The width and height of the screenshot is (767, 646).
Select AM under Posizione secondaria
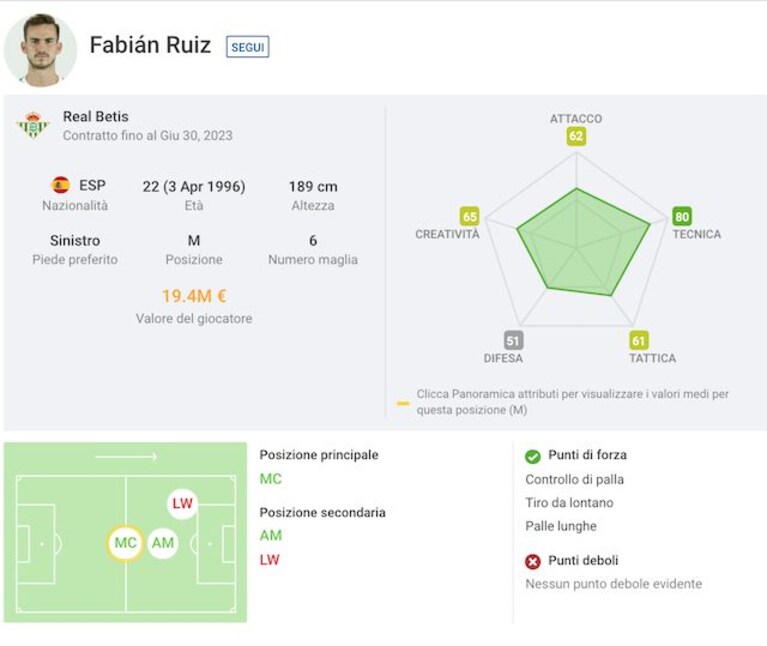[271, 535]
